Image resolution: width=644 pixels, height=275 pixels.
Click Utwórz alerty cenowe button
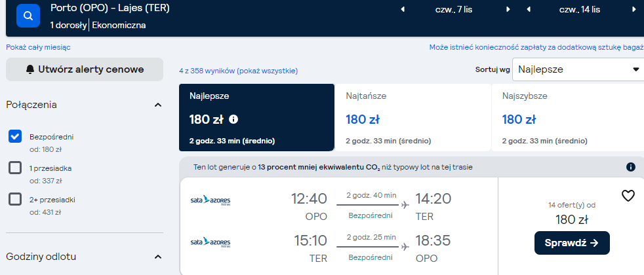coord(85,69)
